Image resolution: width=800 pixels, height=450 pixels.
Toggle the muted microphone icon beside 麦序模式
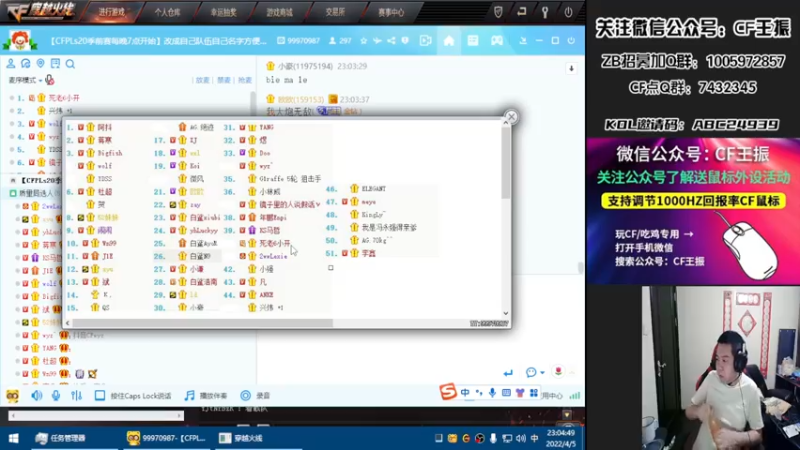49,80
